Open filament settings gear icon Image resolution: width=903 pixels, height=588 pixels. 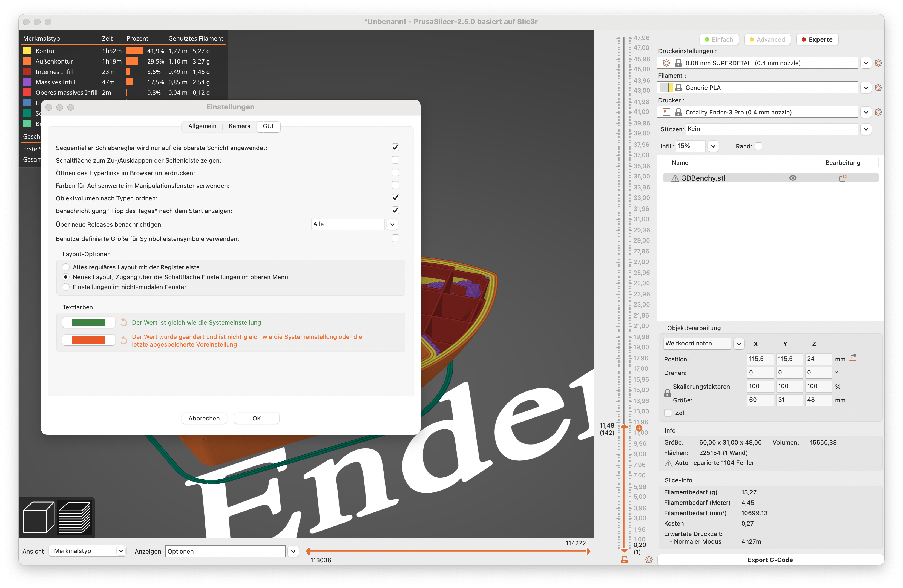point(878,88)
